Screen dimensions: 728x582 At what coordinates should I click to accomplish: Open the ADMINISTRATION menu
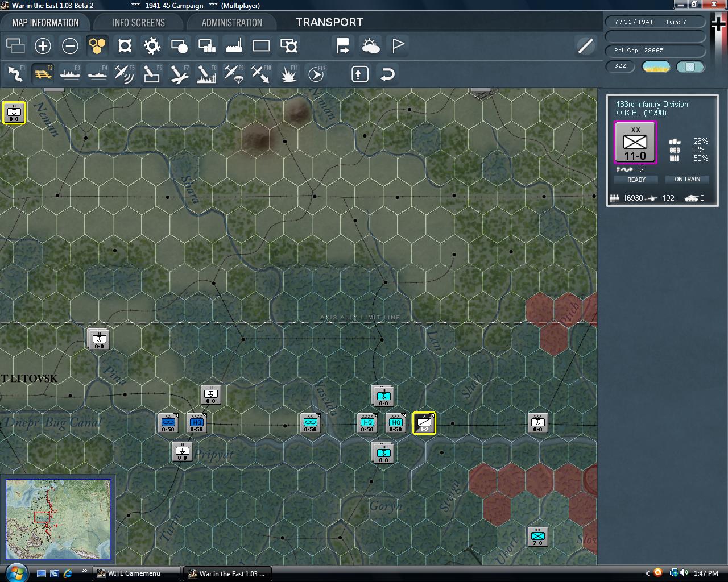(x=231, y=22)
